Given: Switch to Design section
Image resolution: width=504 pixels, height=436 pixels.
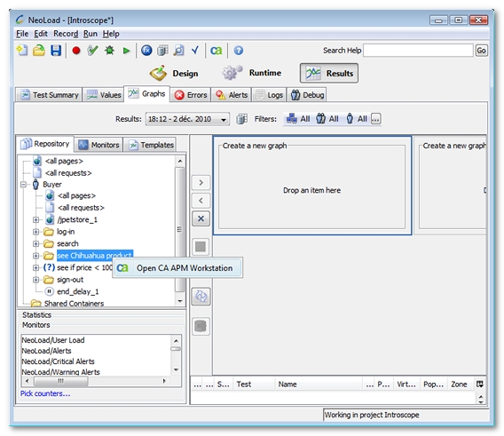Looking at the screenshot, I should click(x=174, y=74).
